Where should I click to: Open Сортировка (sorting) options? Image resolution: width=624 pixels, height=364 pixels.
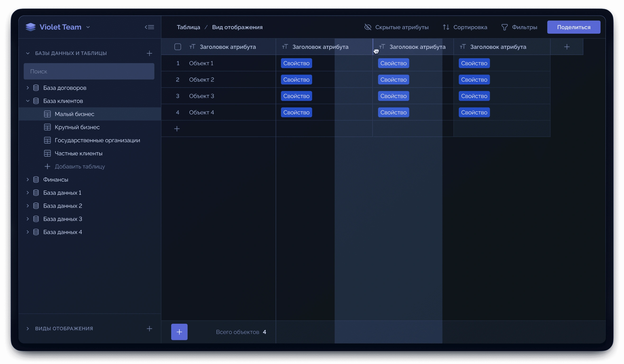(465, 27)
